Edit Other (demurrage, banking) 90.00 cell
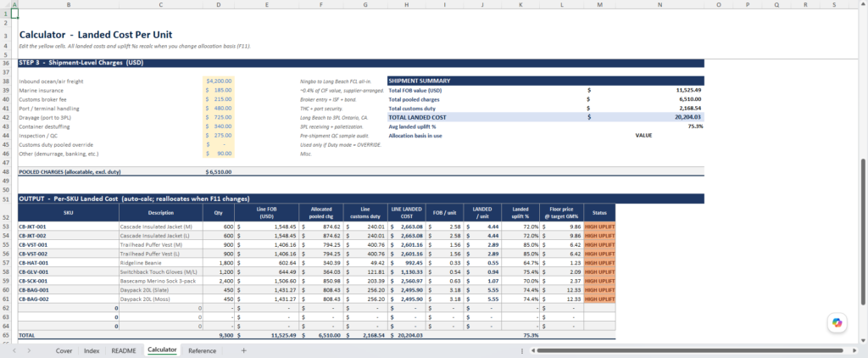 [x=218, y=154]
